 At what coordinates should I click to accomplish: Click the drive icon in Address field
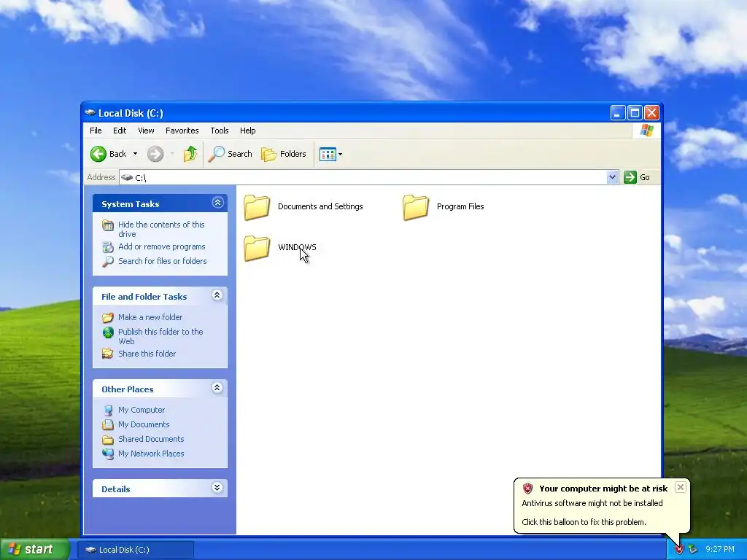point(127,177)
